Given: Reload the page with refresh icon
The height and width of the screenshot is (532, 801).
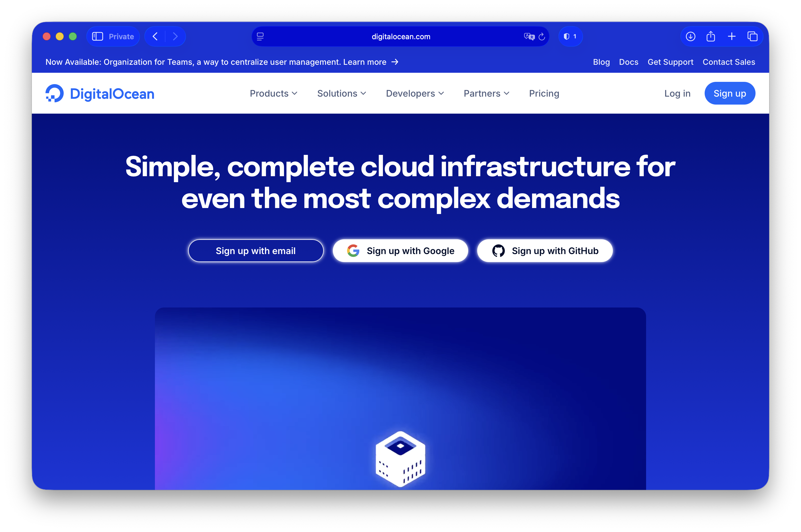Looking at the screenshot, I should (542, 36).
